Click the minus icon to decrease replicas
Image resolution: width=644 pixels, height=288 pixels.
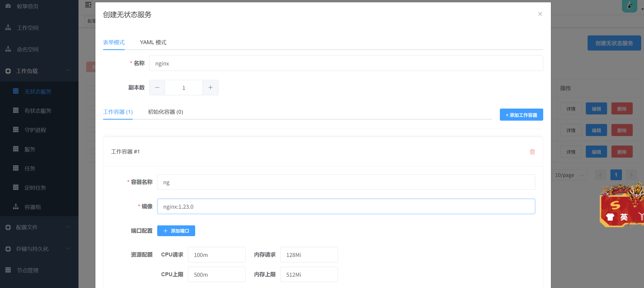pyautogui.click(x=157, y=88)
